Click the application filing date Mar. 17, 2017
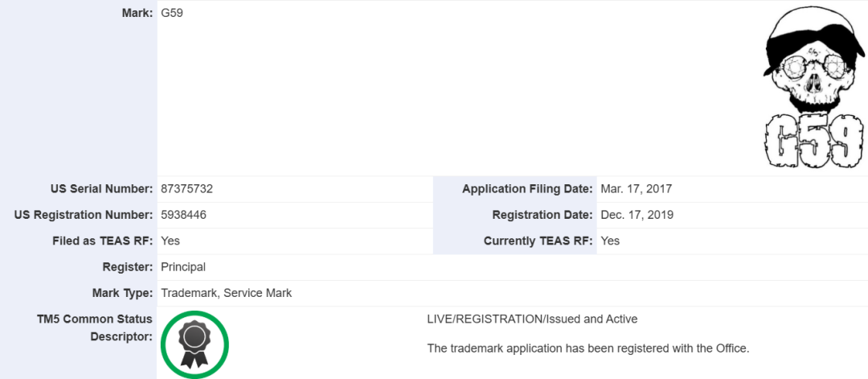Viewport: 868px width, 379px height. pyautogui.click(x=636, y=189)
